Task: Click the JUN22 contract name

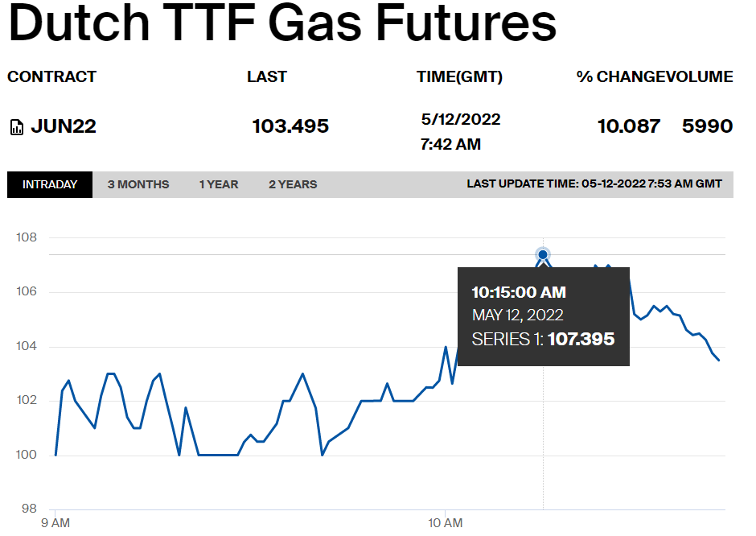Action: (x=64, y=126)
